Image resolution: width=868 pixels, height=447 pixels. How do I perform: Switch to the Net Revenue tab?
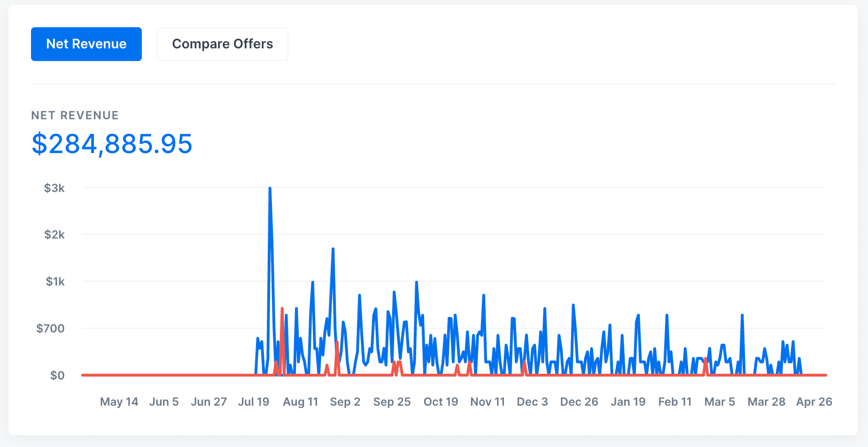86,44
